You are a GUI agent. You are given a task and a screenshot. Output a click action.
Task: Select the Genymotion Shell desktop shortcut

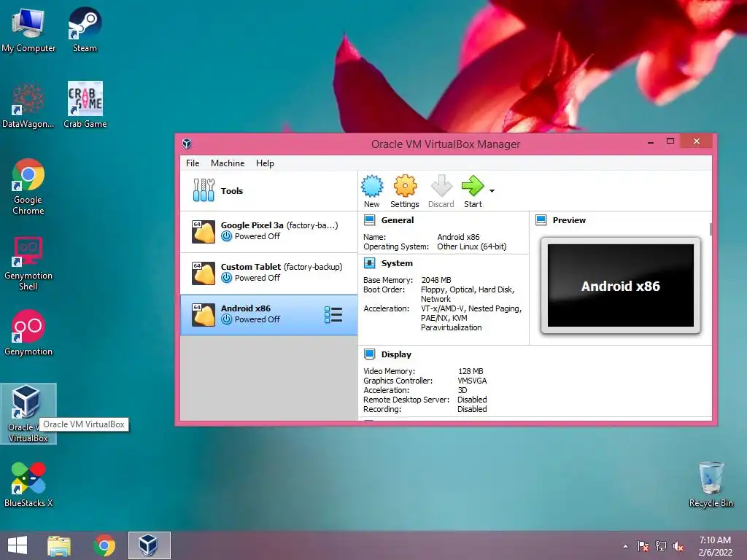point(28,262)
